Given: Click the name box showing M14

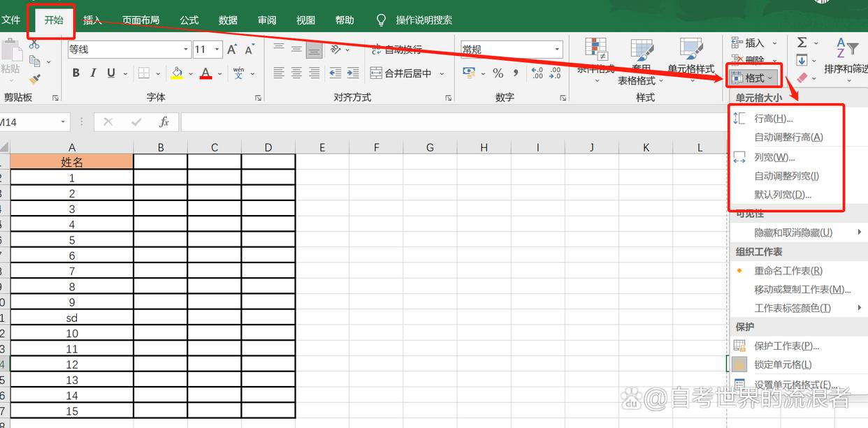Looking at the screenshot, I should click(34, 122).
